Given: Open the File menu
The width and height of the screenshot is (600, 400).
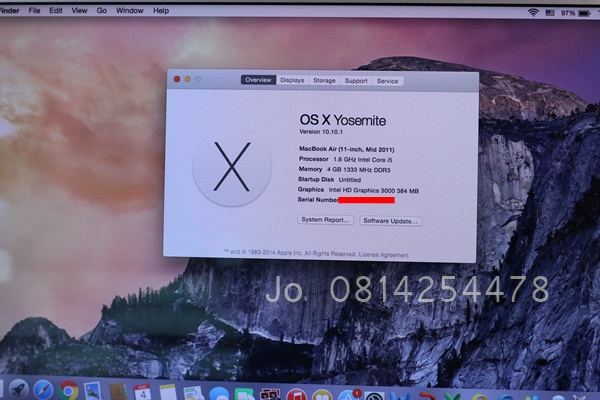Looking at the screenshot, I should point(34,11).
